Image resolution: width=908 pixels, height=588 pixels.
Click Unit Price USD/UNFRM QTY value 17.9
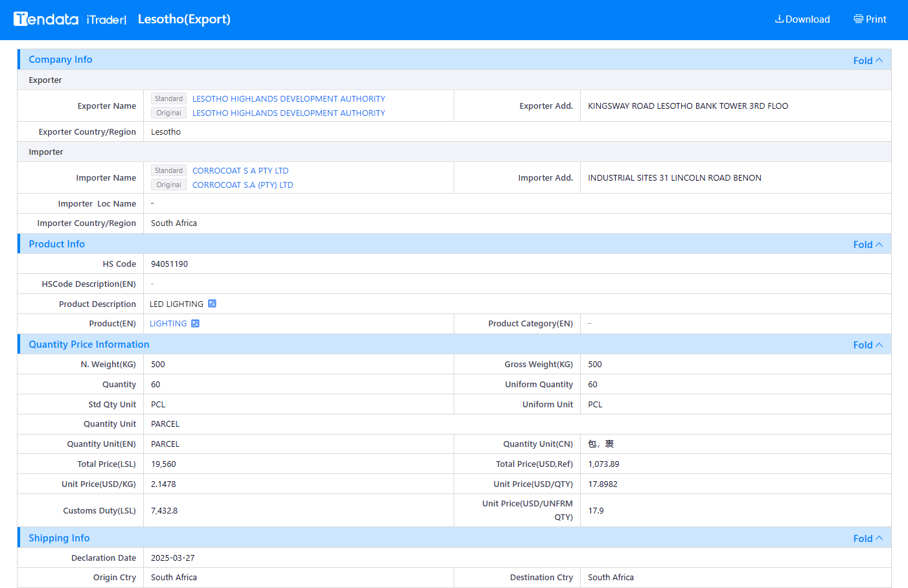click(x=596, y=510)
